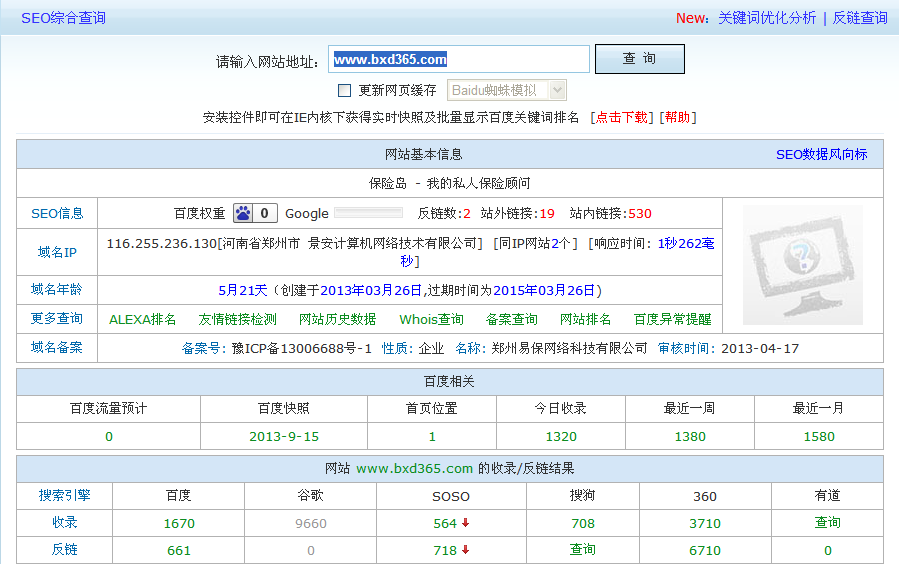Image resolution: width=899 pixels, height=564 pixels.
Task: Click the 反链数 value 2
Action: (x=467, y=214)
